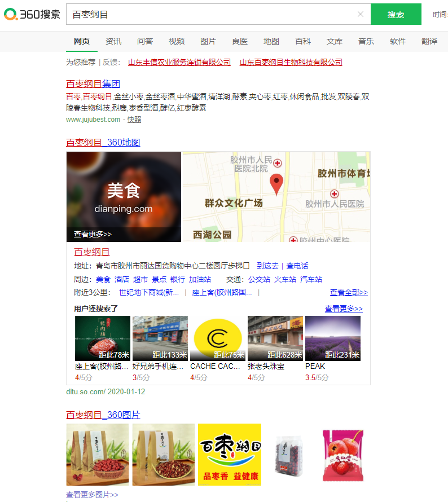This screenshot has height=502, width=448.
Task: Open the 百枣纲目_360图片 result title
Action: click(x=103, y=415)
